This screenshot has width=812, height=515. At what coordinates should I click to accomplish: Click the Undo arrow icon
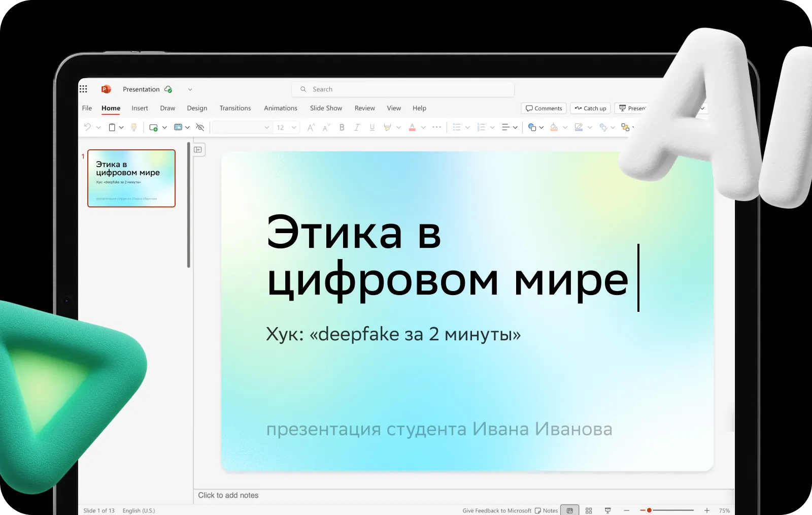[87, 127]
